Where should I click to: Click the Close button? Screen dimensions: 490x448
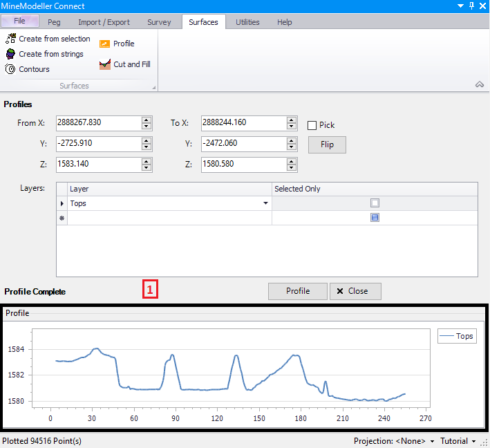(355, 291)
